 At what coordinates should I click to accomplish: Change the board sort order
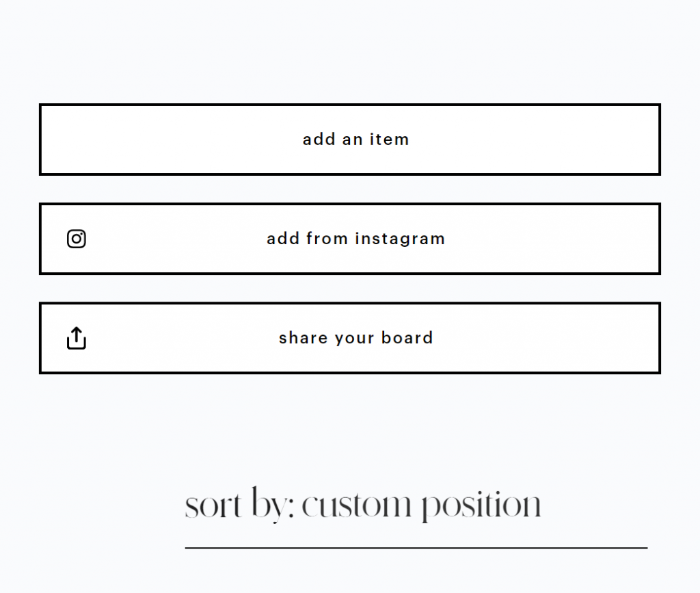click(x=363, y=506)
